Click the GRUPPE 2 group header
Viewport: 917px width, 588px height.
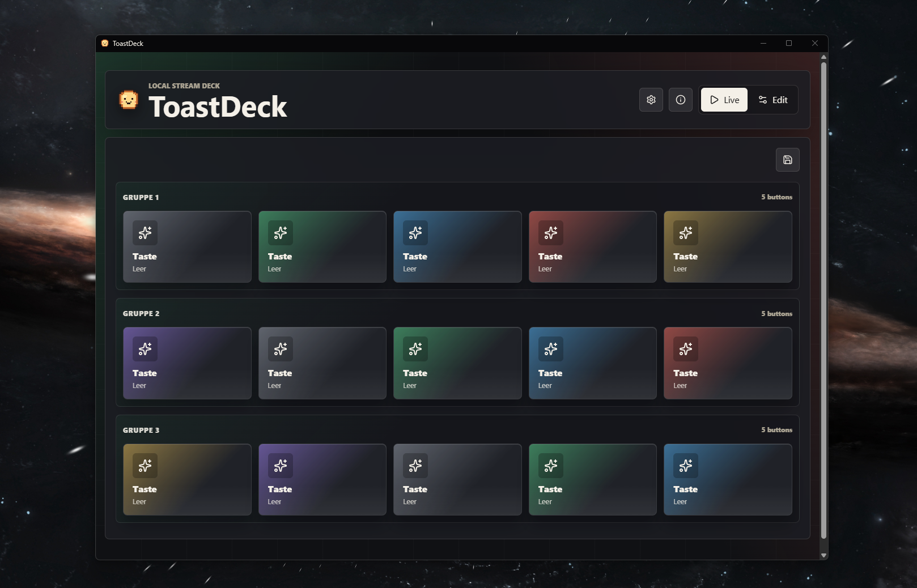pyautogui.click(x=141, y=314)
